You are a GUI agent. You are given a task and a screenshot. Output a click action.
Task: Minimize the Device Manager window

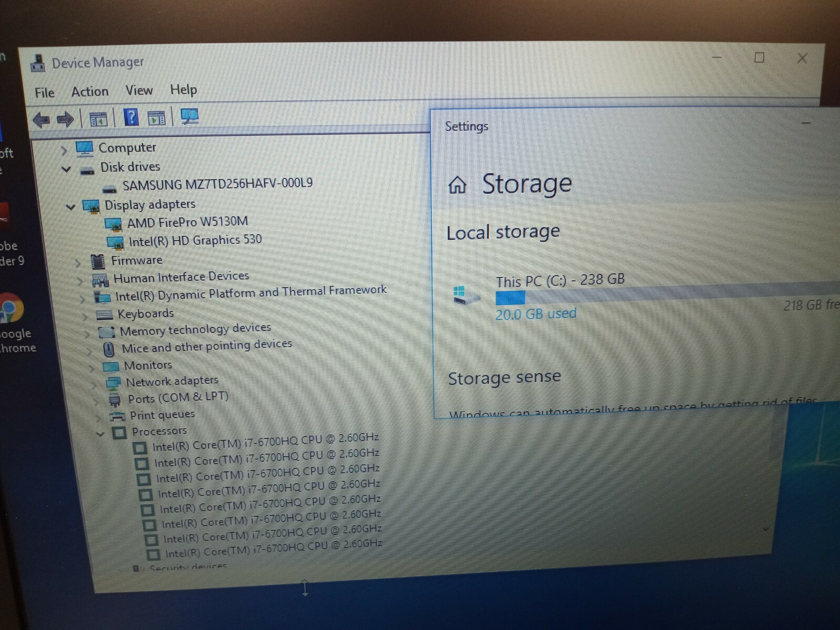717,57
